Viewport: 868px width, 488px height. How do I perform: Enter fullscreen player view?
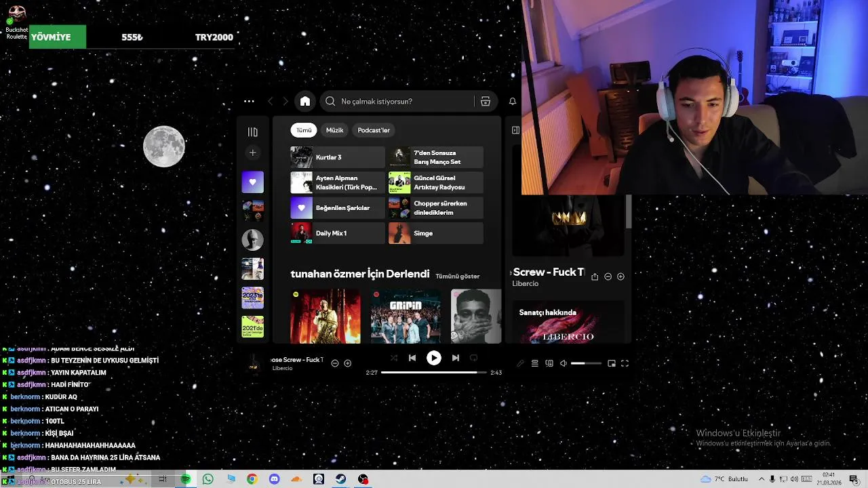click(x=625, y=363)
